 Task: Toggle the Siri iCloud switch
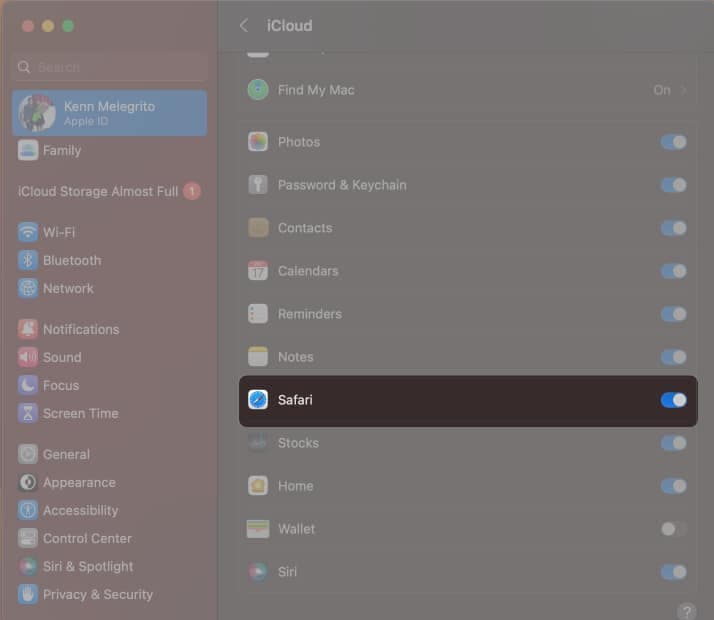673,572
